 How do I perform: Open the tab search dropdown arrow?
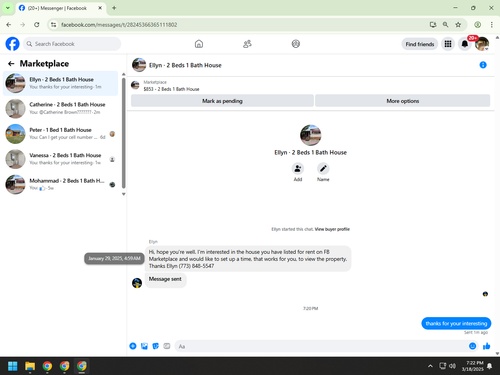8,8
